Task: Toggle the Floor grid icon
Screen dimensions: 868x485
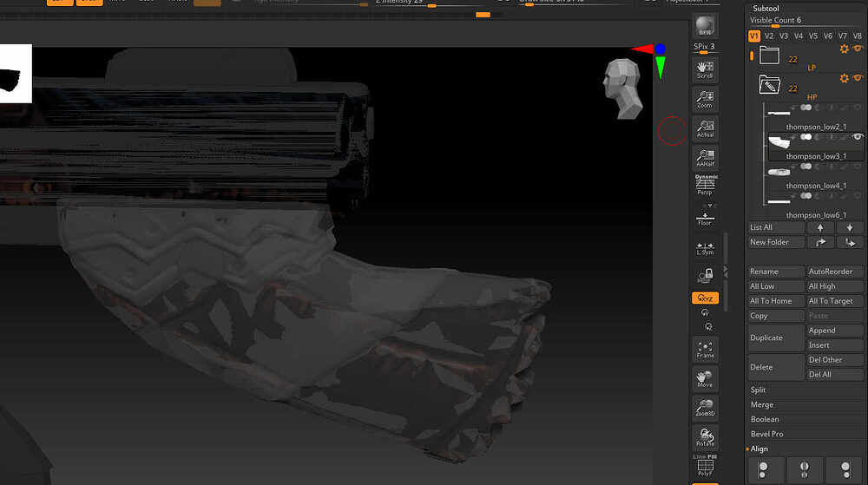Action: 705,219
